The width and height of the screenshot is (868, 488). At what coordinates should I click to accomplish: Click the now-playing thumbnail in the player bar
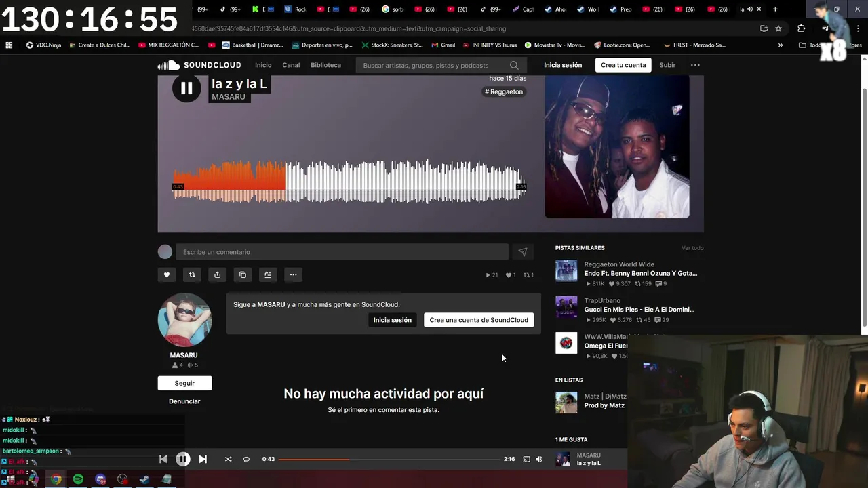click(x=563, y=459)
